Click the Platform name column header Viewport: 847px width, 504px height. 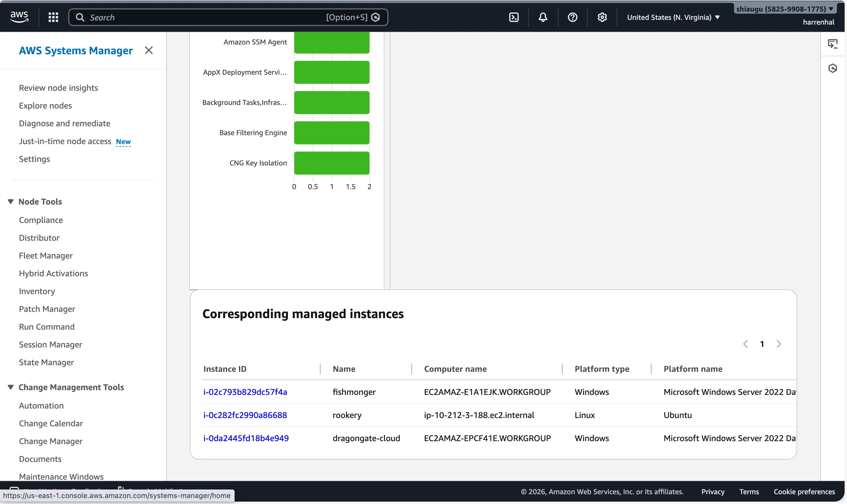pos(693,369)
